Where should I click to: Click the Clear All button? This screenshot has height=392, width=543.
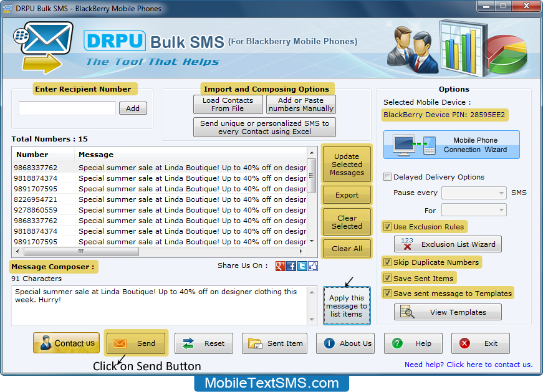point(347,248)
